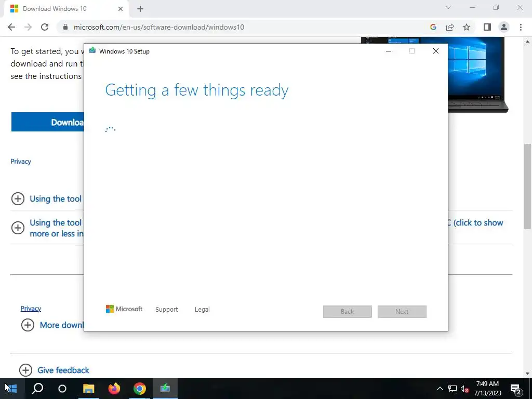Expand 'Using the tool more or less' section
Viewport: 532px width, 399px height.
(x=18, y=228)
